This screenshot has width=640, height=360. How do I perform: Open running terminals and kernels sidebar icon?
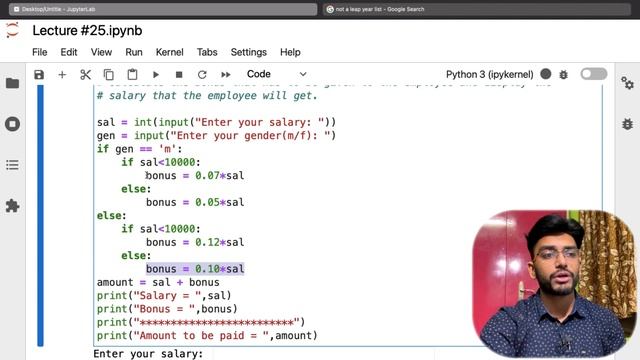pos(12,124)
